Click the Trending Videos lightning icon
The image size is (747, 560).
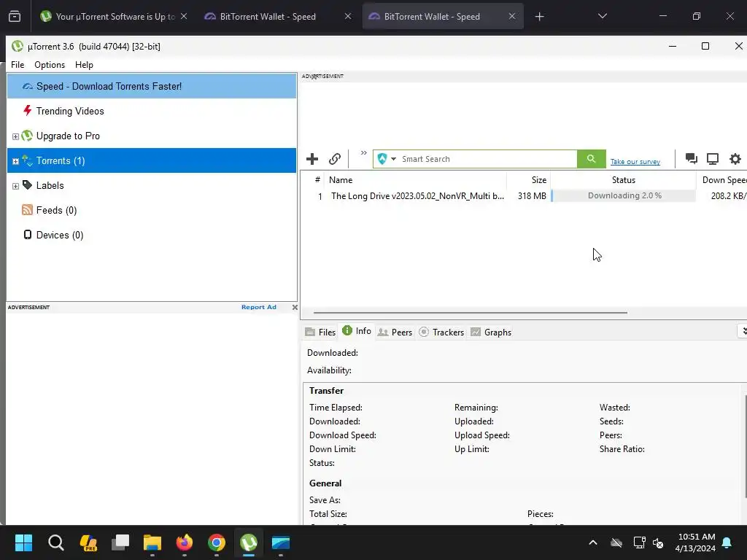[x=28, y=111]
